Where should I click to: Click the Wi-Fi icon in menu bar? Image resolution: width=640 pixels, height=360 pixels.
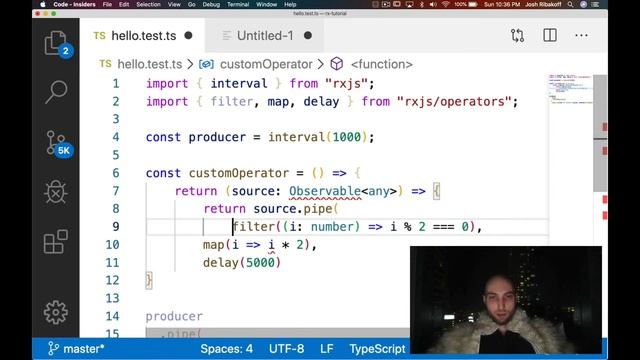coord(446,4)
